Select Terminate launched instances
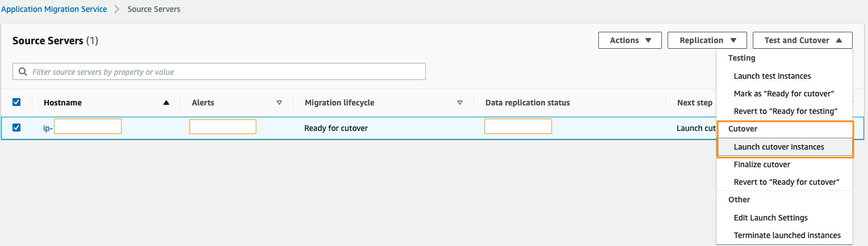 click(x=787, y=235)
